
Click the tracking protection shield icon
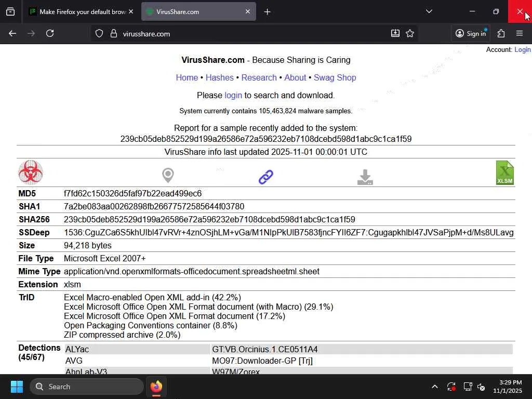(99, 34)
